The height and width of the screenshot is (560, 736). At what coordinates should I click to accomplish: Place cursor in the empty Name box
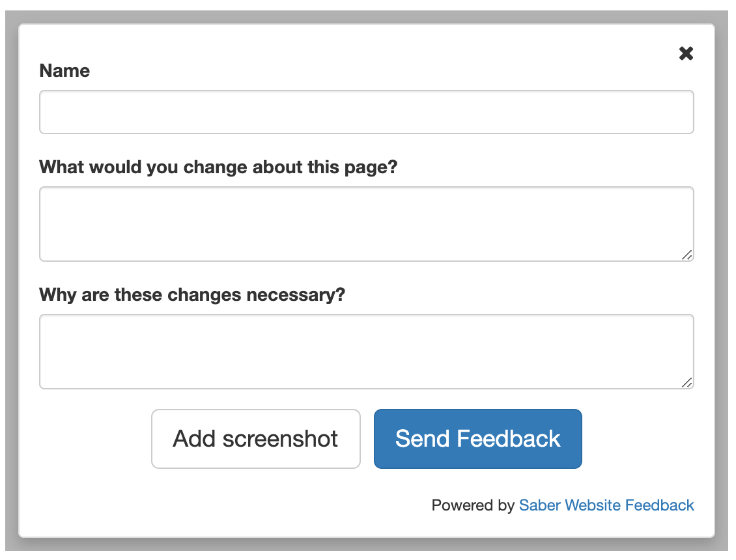pos(366,111)
